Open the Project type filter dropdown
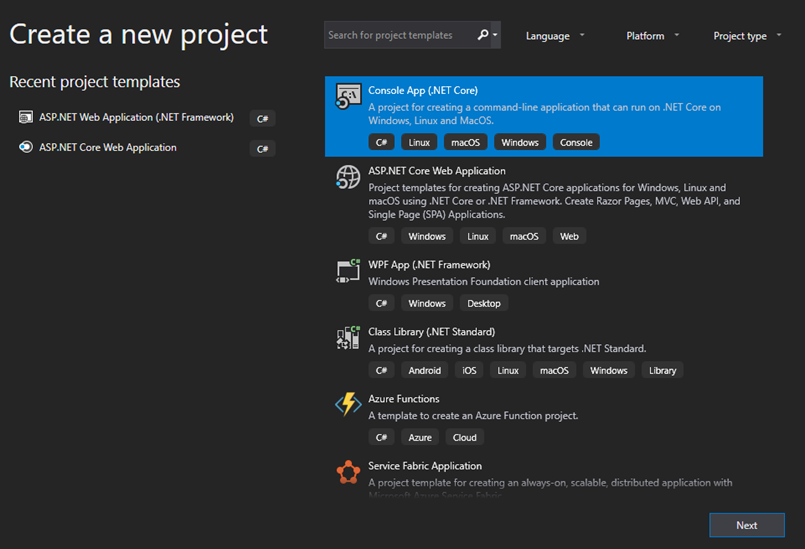 [747, 36]
